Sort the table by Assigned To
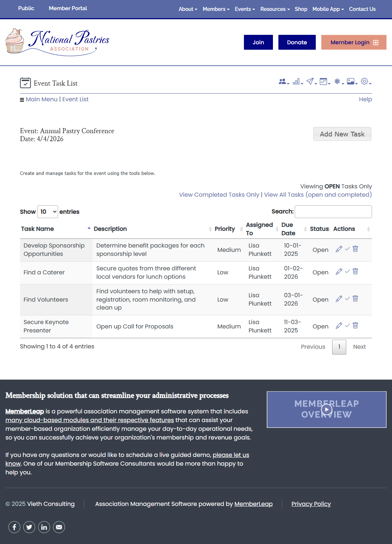 coord(262,229)
